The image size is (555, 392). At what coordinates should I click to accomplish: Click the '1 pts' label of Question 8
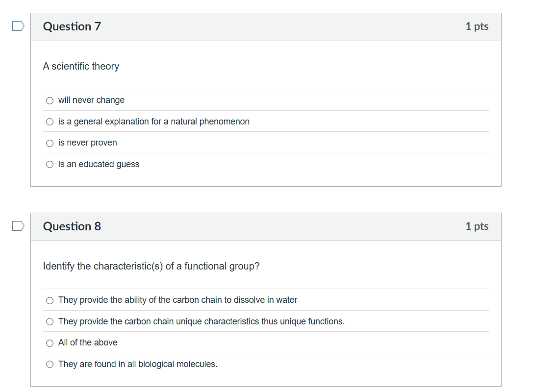477,226
